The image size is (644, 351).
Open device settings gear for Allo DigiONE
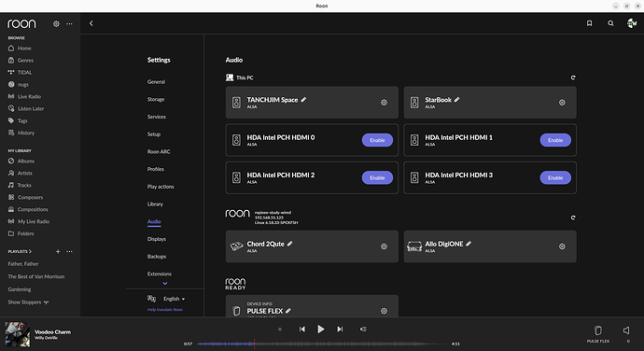coord(562,246)
